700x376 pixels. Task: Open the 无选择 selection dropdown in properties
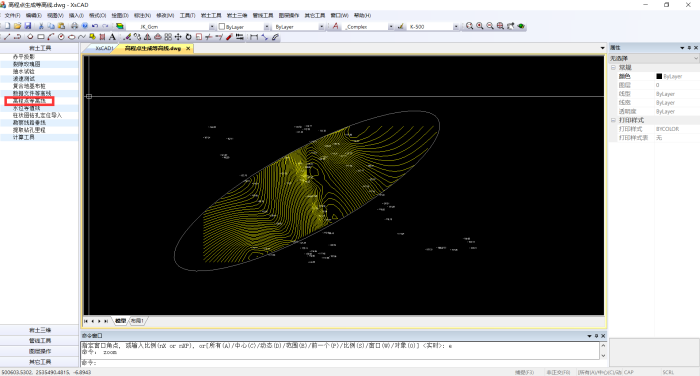[654, 58]
